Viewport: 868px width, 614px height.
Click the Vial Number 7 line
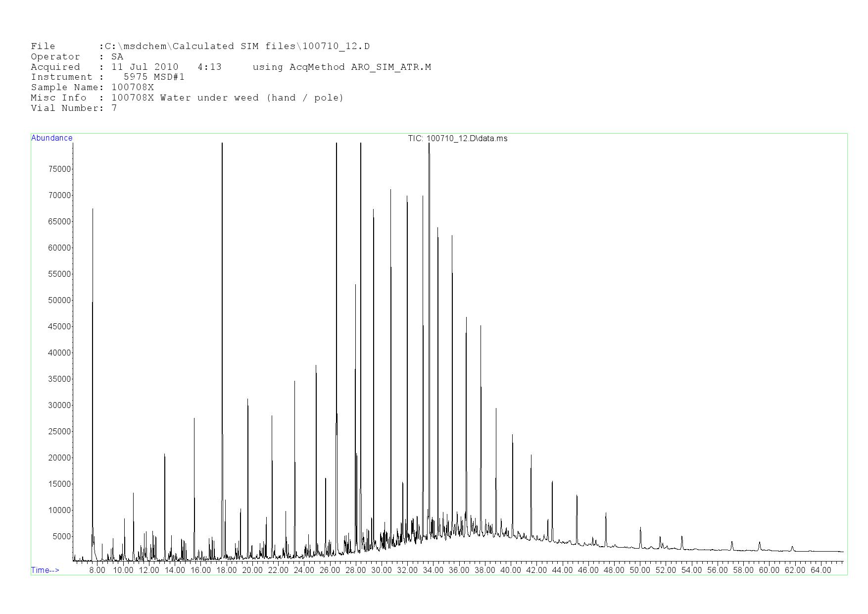[x=74, y=108]
